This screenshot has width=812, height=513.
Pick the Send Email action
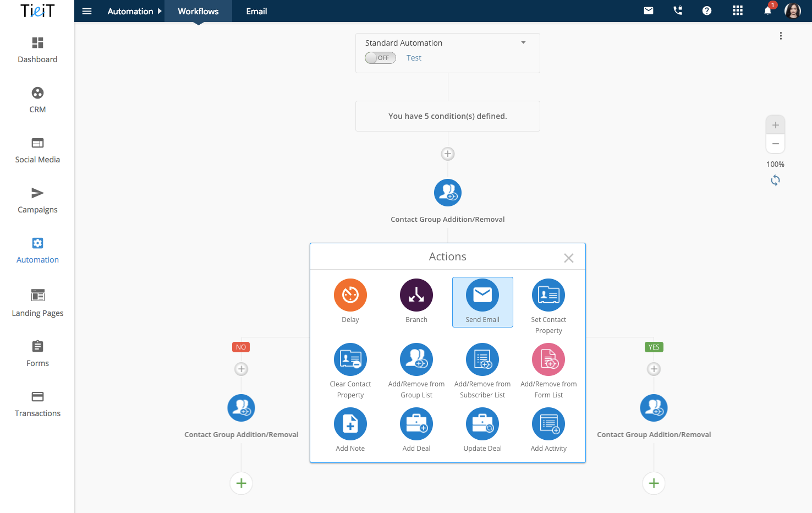point(482,296)
